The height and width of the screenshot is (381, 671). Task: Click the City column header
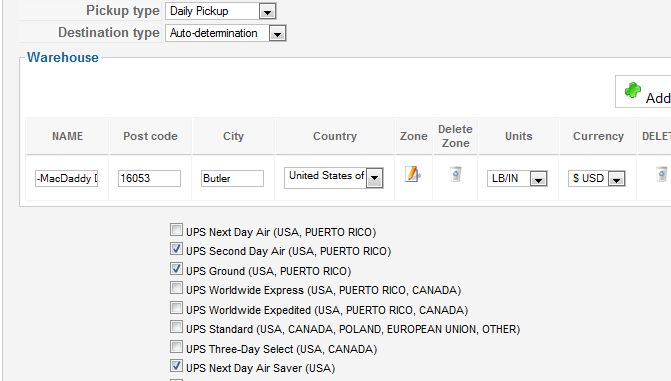233,136
